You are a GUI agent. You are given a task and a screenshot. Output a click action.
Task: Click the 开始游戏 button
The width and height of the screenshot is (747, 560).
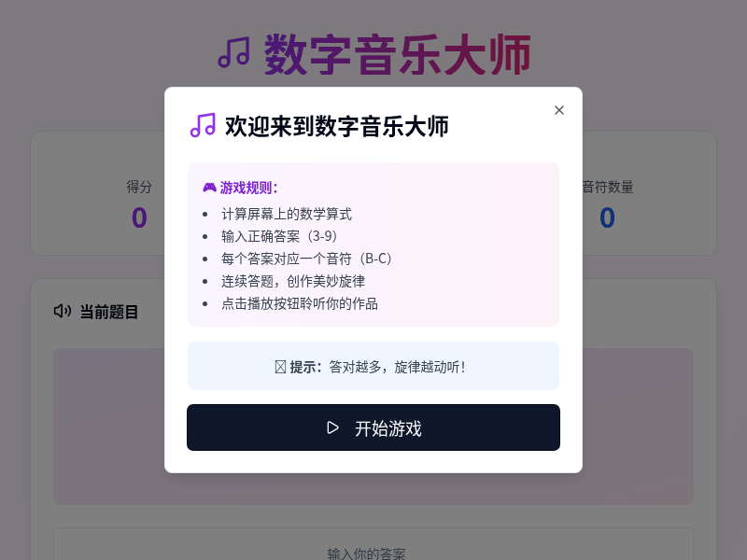pyautogui.click(x=373, y=427)
